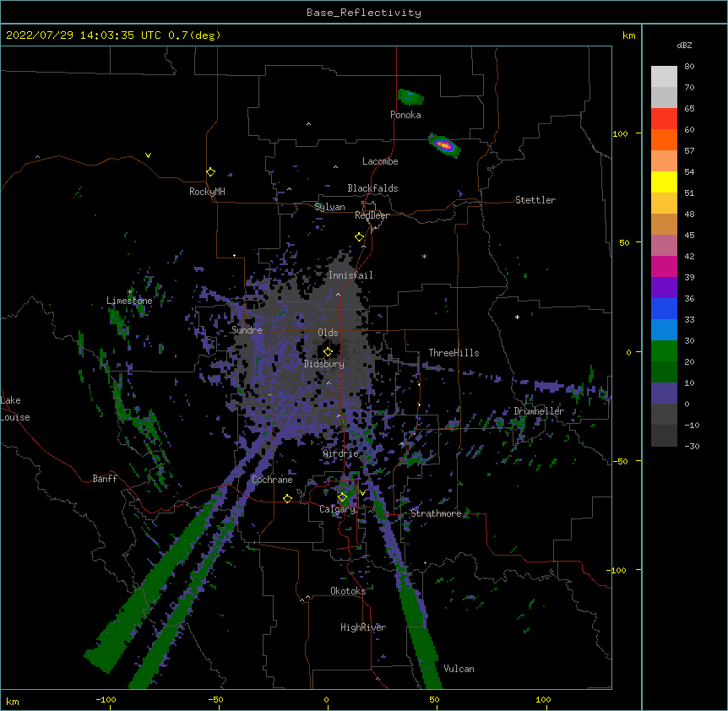Select the Cochrane town label
The image size is (728, 711).
click(x=272, y=480)
